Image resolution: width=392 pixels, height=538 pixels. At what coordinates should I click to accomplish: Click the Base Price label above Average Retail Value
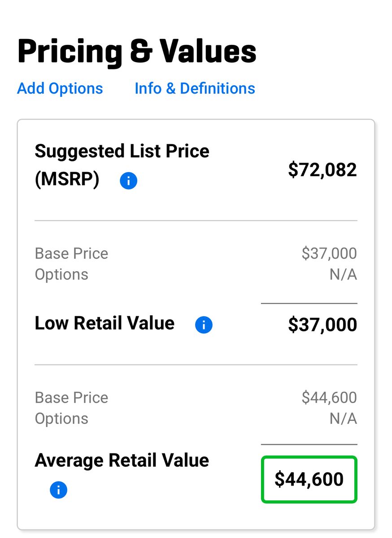[71, 397]
